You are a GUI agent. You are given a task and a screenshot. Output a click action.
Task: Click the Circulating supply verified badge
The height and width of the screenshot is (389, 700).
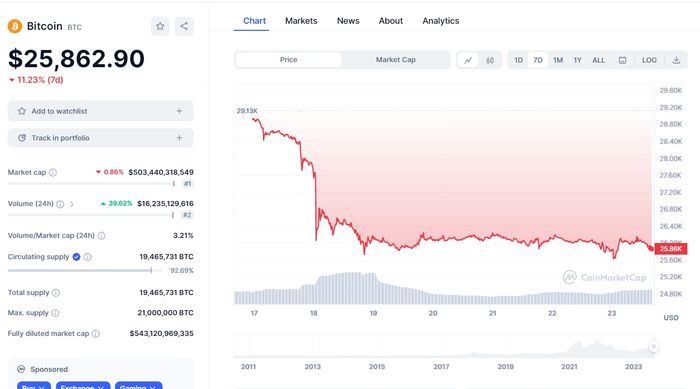point(76,257)
